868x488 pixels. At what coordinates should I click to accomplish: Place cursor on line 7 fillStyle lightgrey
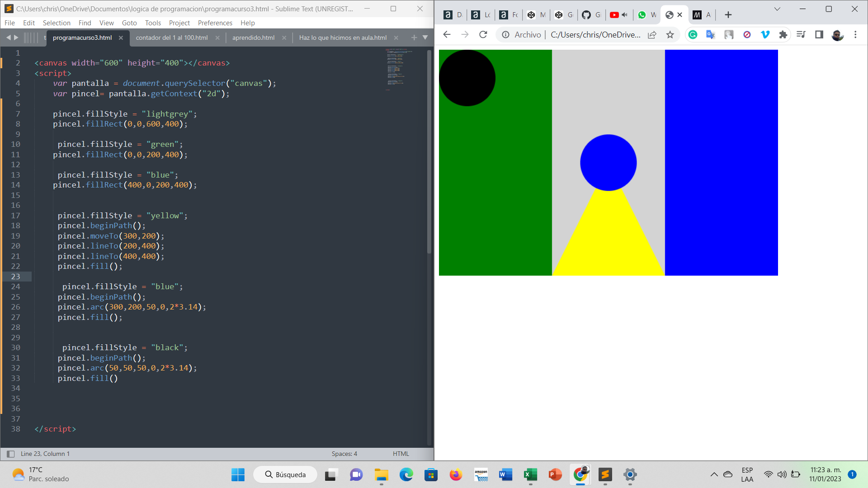click(125, 114)
